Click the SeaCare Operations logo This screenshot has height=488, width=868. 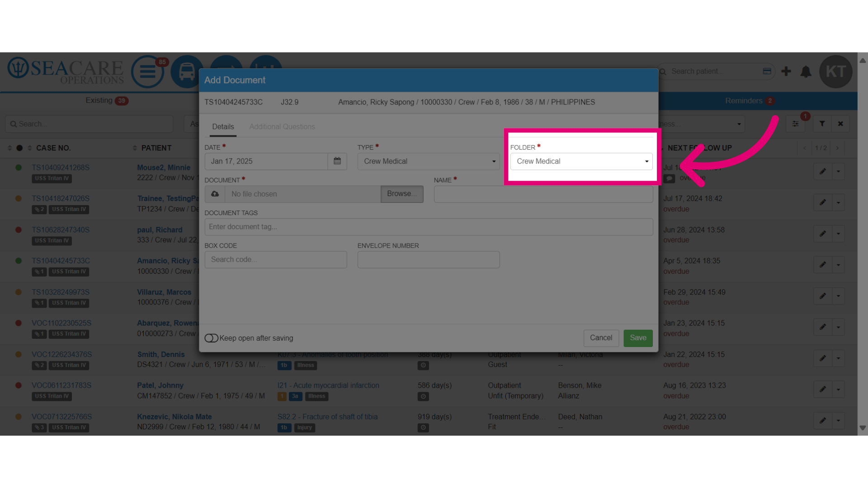tap(66, 71)
